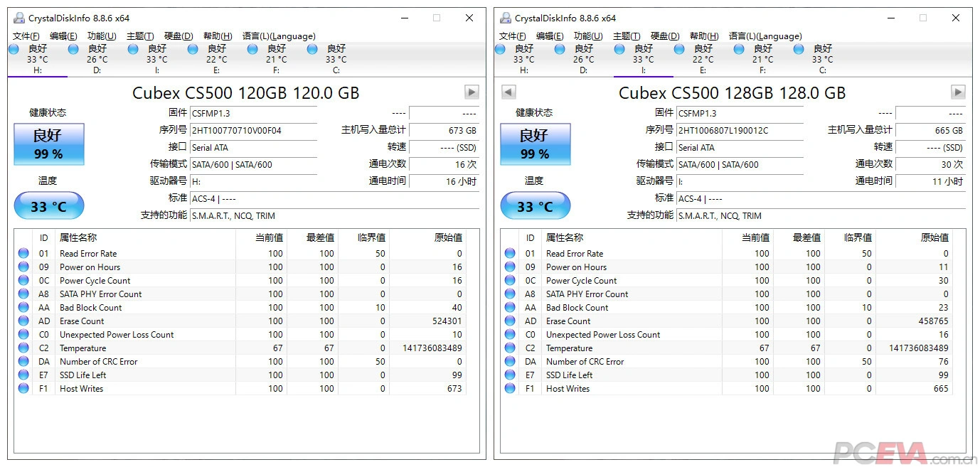This screenshot has width=980, height=467.
Task: Click CrystalDiskInfo app icon in right title bar
Action: click(x=506, y=18)
